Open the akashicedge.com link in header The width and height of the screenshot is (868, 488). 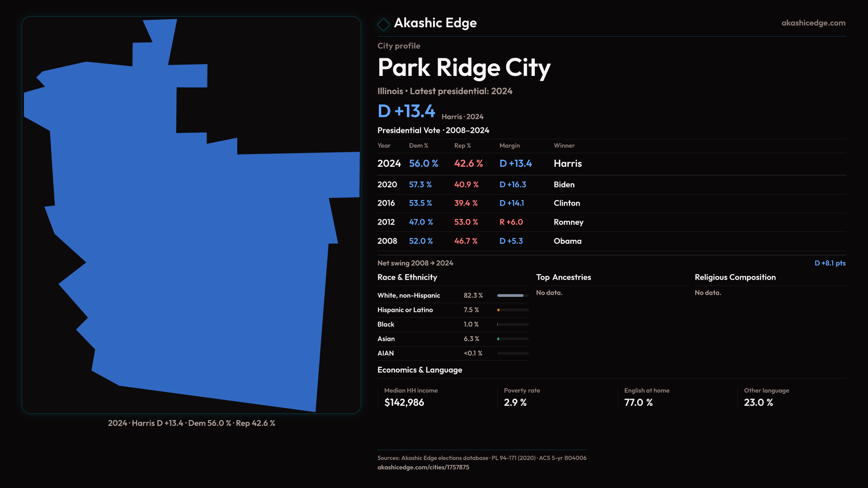click(813, 23)
